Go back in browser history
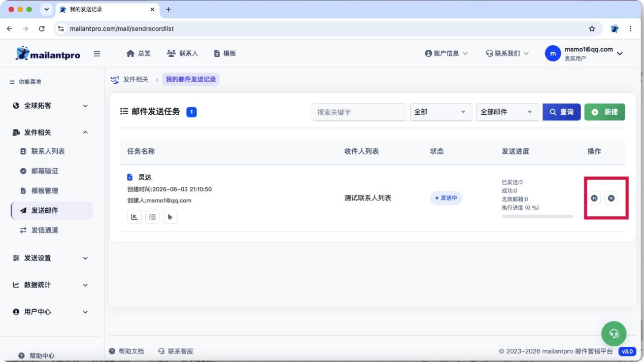644x362 pixels. [10, 29]
